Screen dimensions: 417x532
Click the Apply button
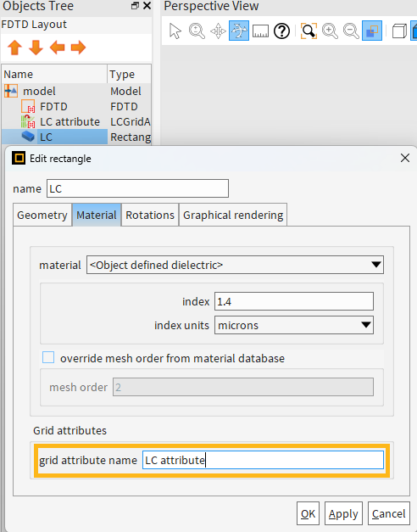coord(343,513)
